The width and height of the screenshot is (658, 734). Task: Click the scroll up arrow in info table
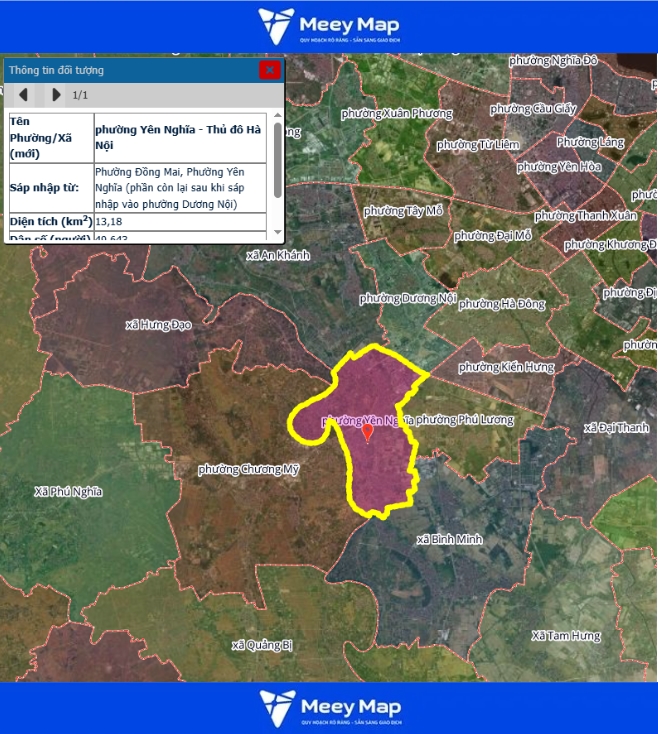(x=277, y=117)
